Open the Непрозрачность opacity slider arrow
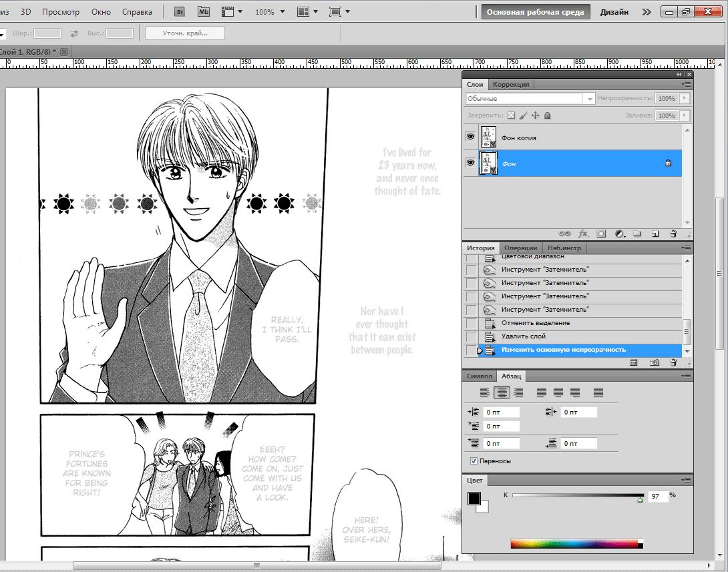The width and height of the screenshot is (728, 572). pyautogui.click(x=685, y=98)
